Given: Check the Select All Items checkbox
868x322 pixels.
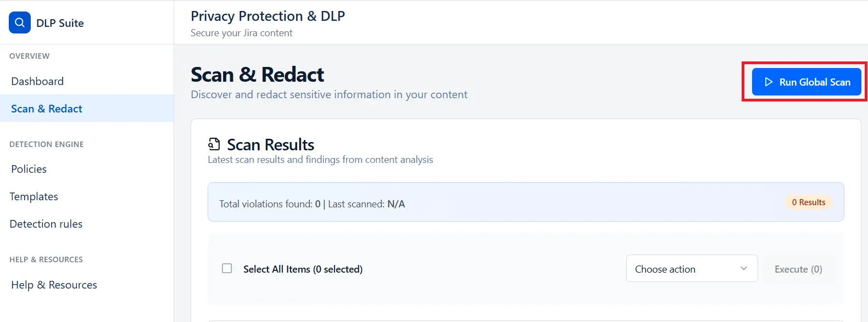Looking at the screenshot, I should tap(227, 268).
